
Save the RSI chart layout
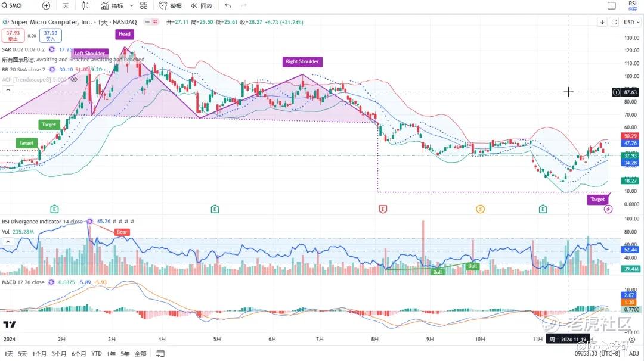[x=633, y=6]
